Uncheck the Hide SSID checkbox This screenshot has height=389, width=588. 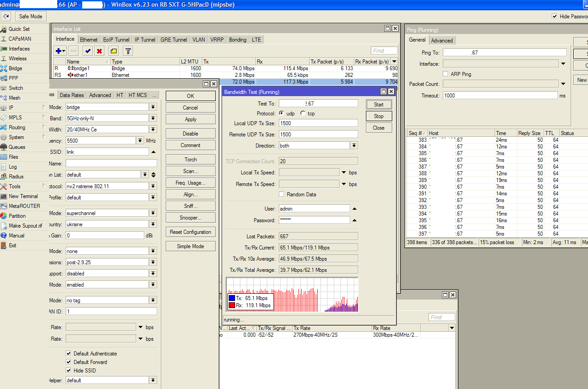pyautogui.click(x=69, y=371)
